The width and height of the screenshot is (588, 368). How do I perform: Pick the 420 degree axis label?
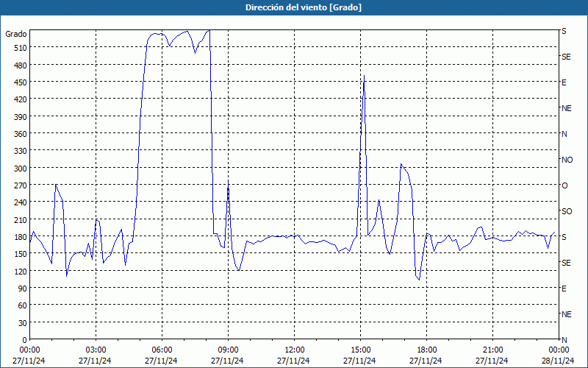(x=21, y=99)
